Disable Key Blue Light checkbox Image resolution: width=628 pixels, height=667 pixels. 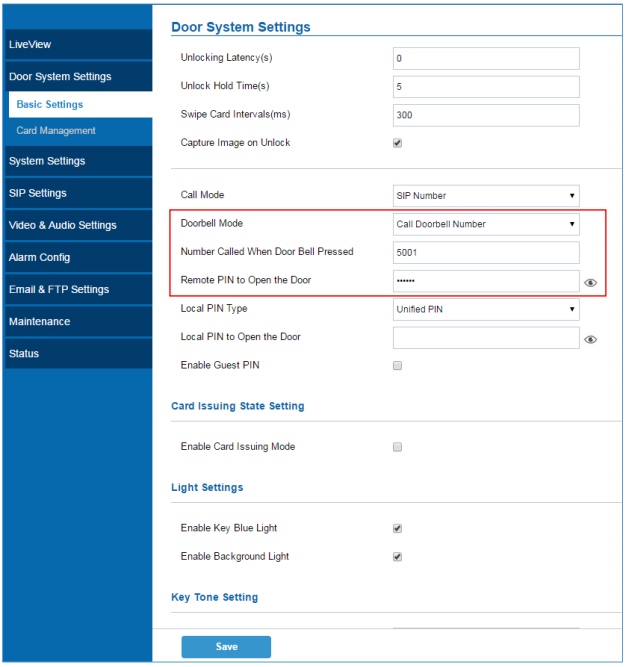(397, 528)
